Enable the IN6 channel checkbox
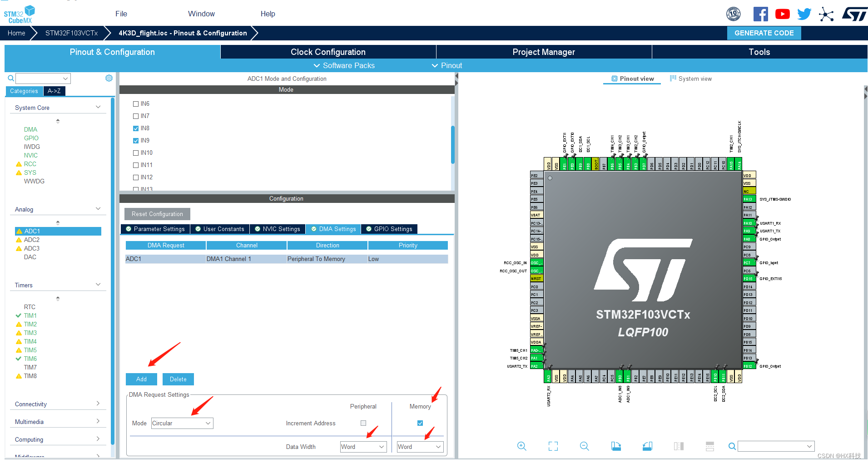Viewport: 868px width, 463px height. pyautogui.click(x=136, y=104)
